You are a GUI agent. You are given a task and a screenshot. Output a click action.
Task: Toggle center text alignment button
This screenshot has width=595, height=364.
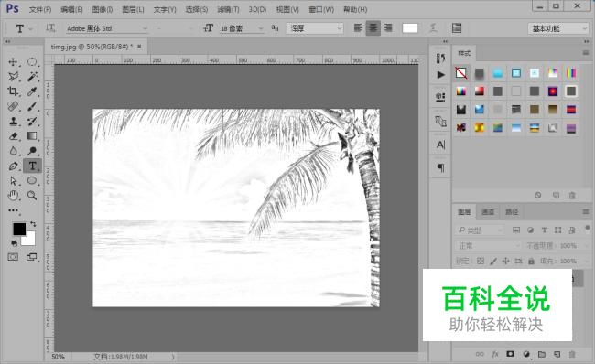point(373,28)
